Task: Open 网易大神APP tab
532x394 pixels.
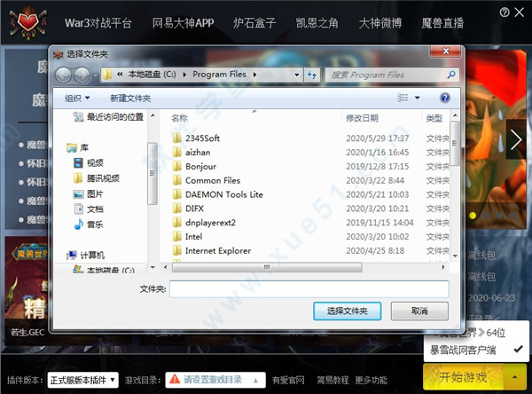Action: coord(183,23)
